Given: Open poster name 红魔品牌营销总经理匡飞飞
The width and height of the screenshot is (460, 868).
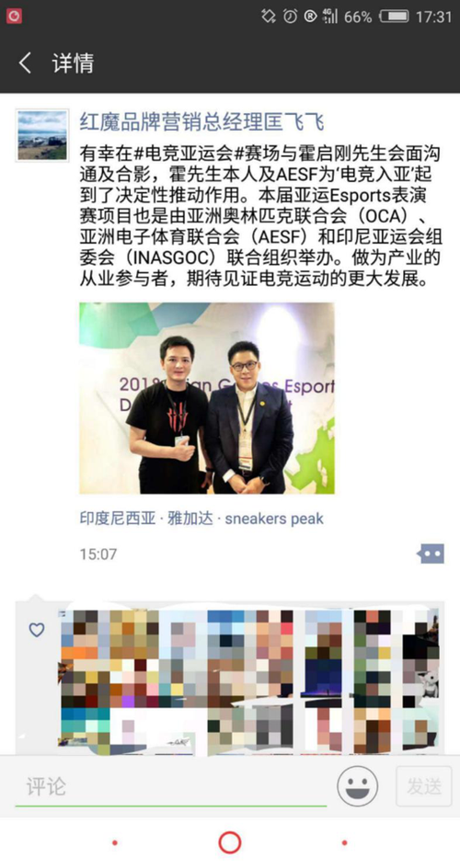Looking at the screenshot, I should point(201,121).
